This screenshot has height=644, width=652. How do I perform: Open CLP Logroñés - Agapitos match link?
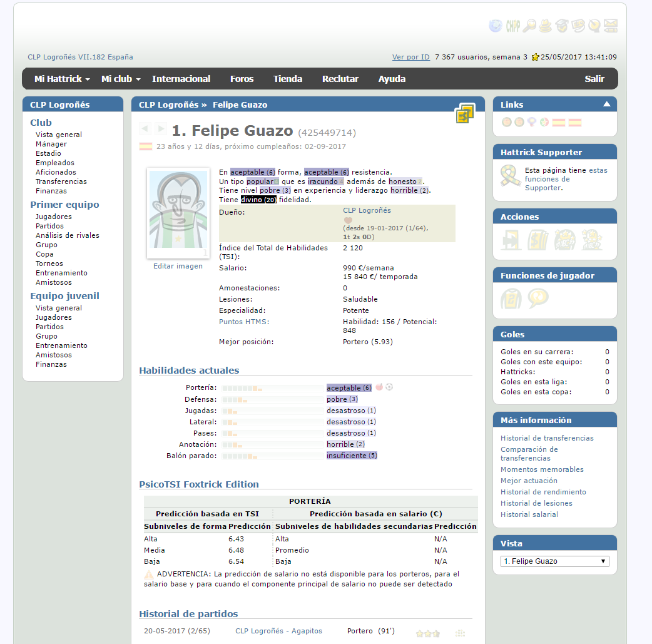(x=278, y=631)
